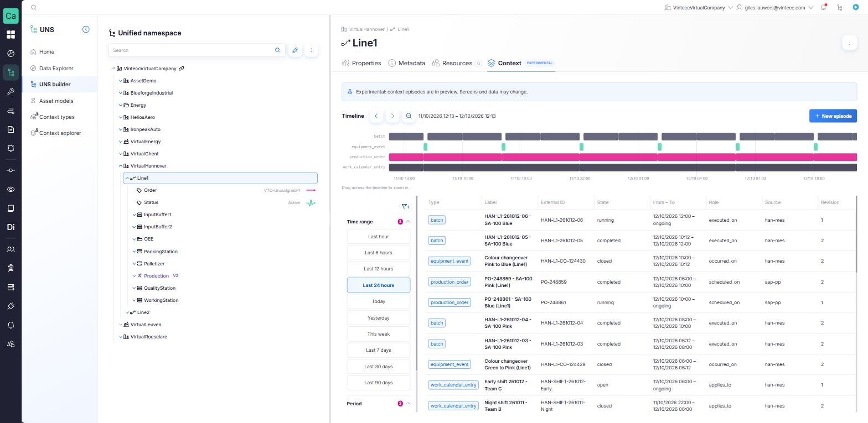Open the Line1 more-options menu on the right

click(849, 43)
